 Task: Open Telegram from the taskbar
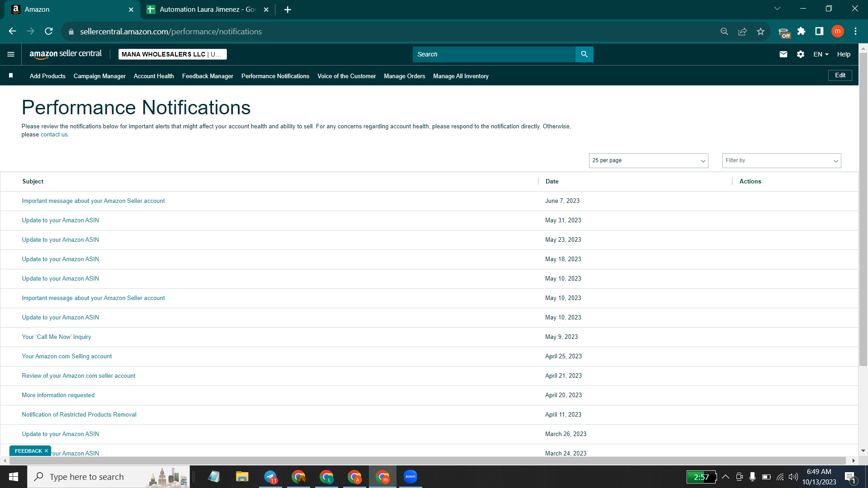270,477
